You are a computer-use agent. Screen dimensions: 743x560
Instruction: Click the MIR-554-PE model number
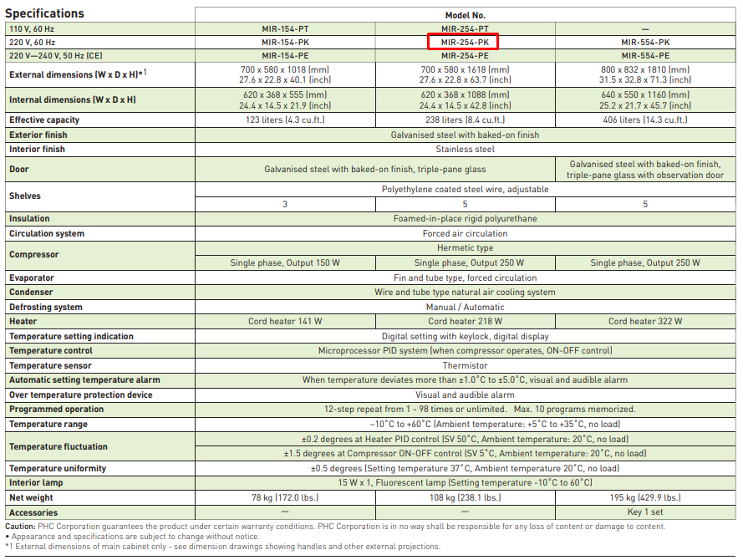coord(645,55)
